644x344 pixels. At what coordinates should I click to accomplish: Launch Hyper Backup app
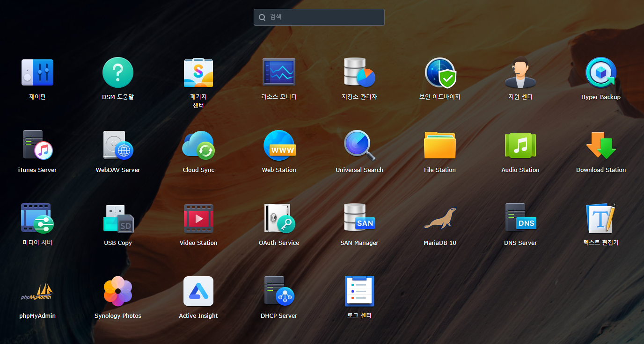pos(601,72)
